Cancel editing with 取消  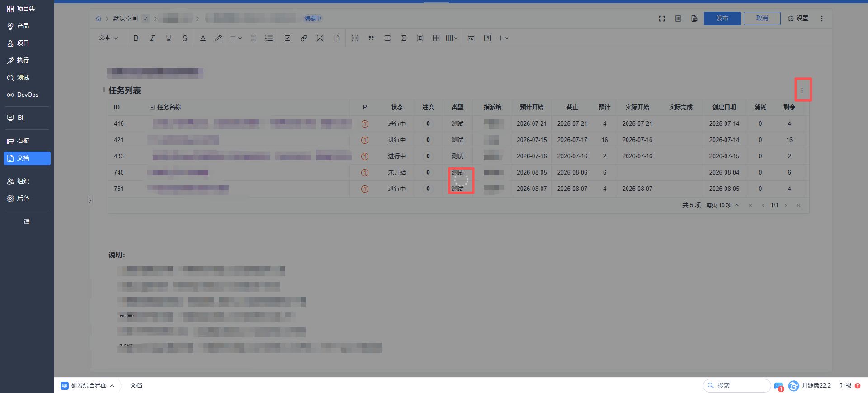pyautogui.click(x=762, y=19)
